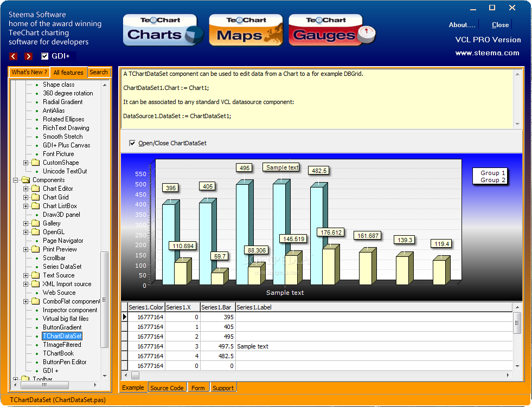
Task: Click the ComboFlat component folder icon
Action: pos(36,301)
